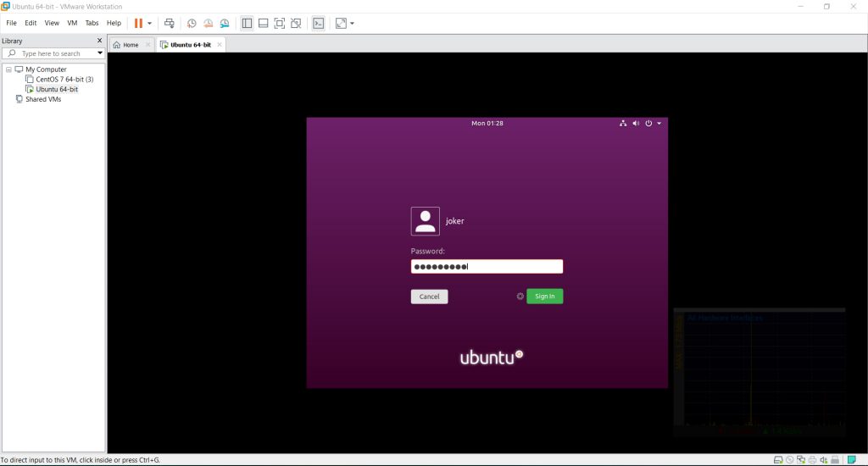Click the sound card status icon
The height and width of the screenshot is (466, 868).
coord(824,460)
